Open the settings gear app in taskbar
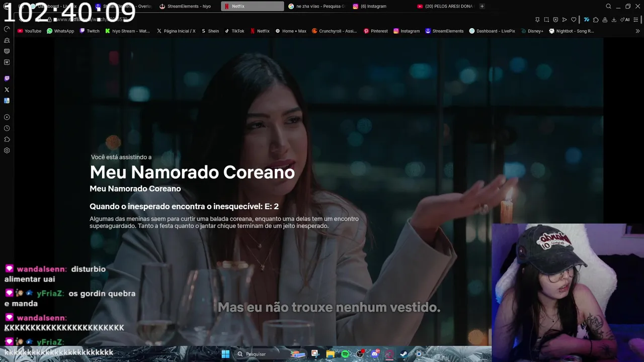Screen dimensions: 644x362 point(419,354)
